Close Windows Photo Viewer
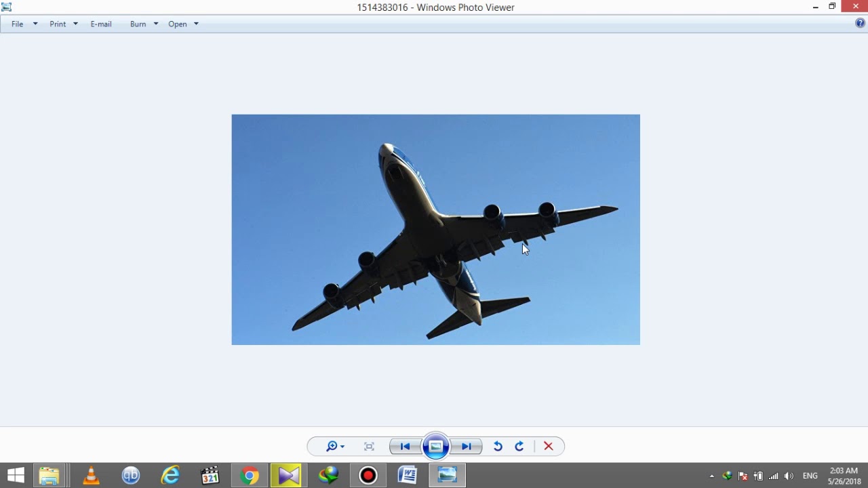 click(x=854, y=6)
